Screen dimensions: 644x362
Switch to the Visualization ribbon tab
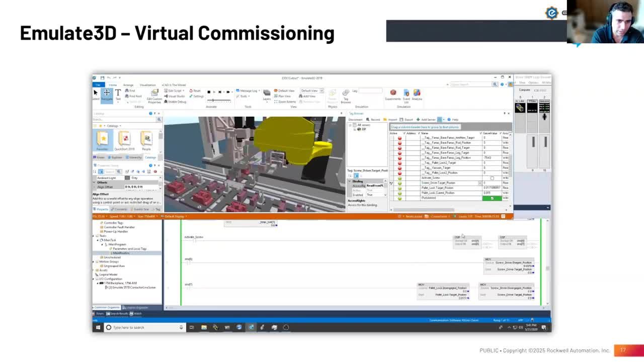pos(147,85)
